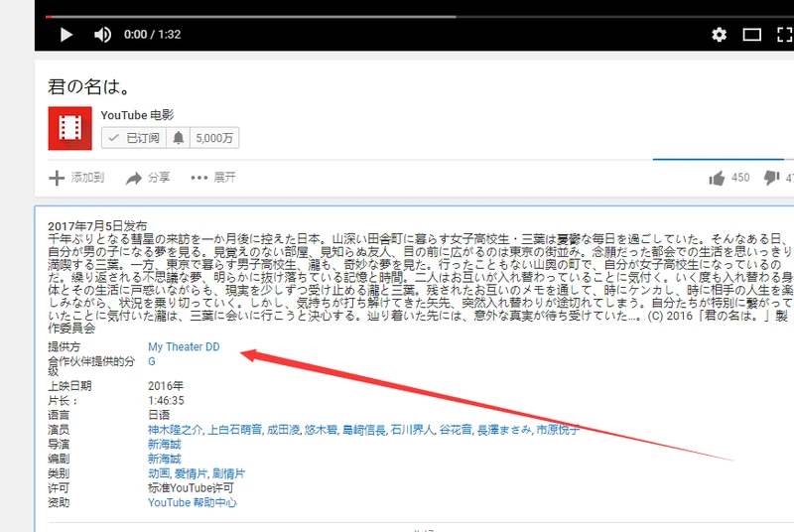Open actor 悠木碧 link
This screenshot has width=794, height=532.
(x=321, y=430)
